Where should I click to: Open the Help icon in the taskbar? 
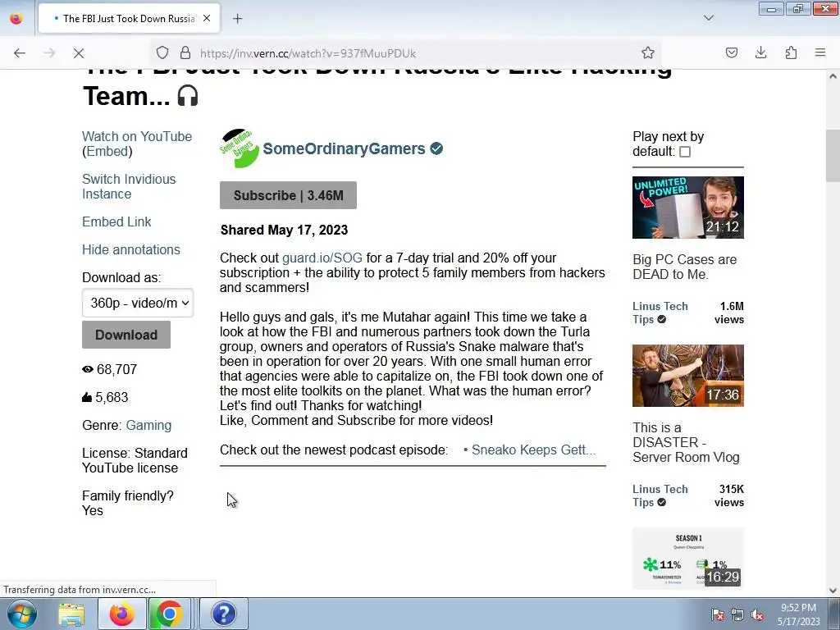pos(223,614)
